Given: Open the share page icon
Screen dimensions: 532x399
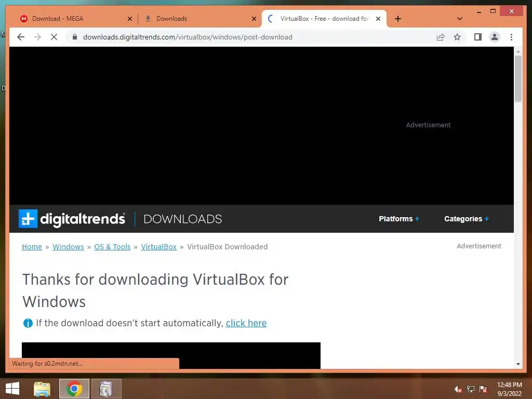Looking at the screenshot, I should (x=441, y=37).
